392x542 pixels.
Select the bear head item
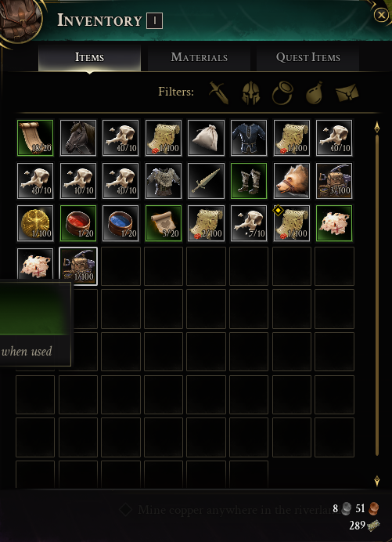click(292, 181)
